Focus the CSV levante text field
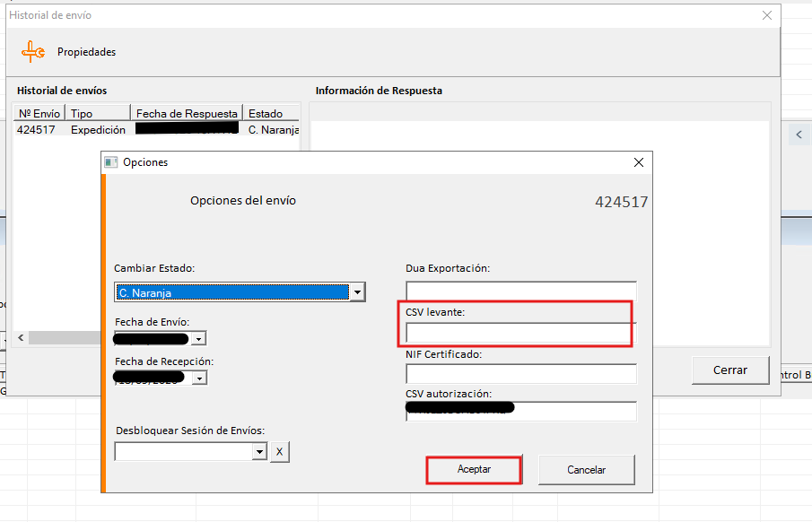812x522 pixels. click(x=521, y=333)
